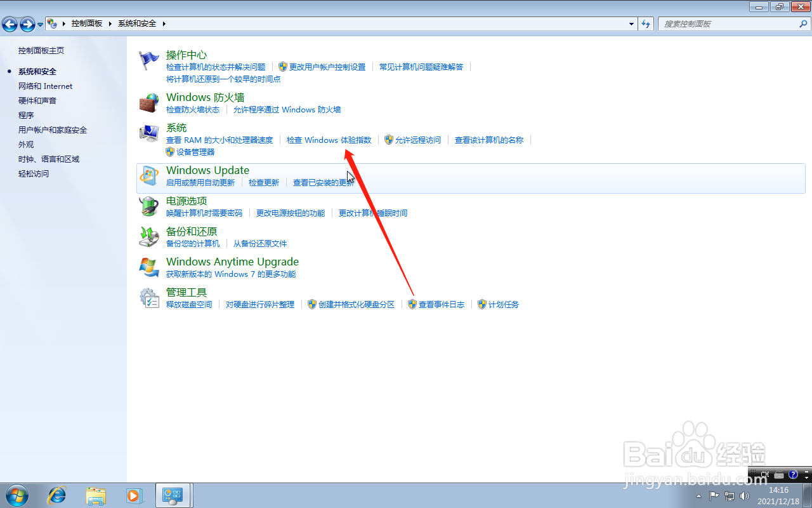This screenshot has height=508, width=812.
Task: Click 查看 RAM 的大小和处理器速度 link
Action: [219, 140]
